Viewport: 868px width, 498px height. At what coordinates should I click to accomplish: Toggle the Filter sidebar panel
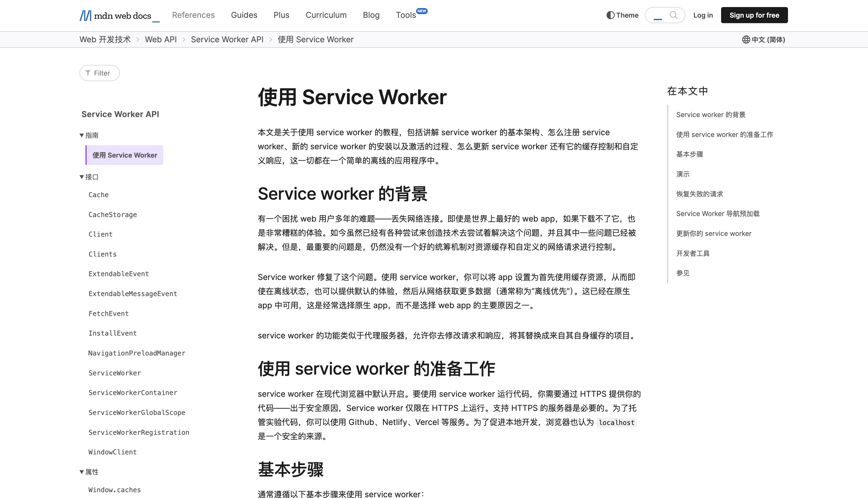(100, 73)
